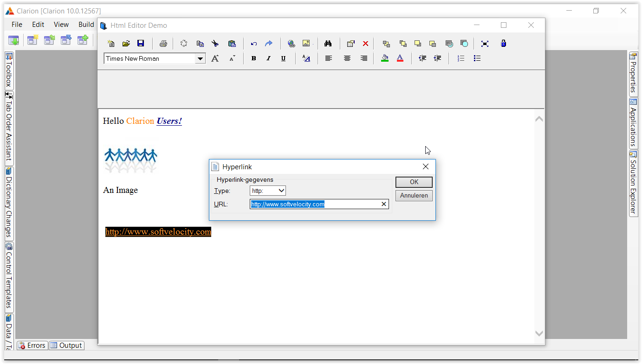Image resolution: width=642 pixels, height=364 pixels.
Task: Click the Insert Hyperlink globe icon
Action: [x=291, y=44]
